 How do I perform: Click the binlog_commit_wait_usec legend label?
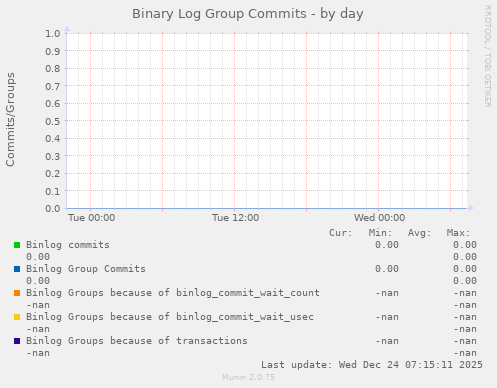(170, 317)
